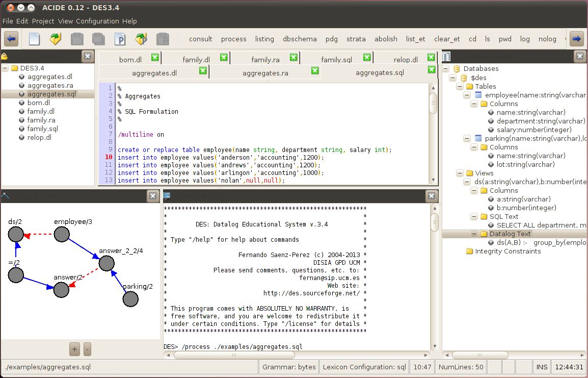Viewport: 588px width, 378px height.
Task: Close the database panel
Action: click(x=580, y=56)
